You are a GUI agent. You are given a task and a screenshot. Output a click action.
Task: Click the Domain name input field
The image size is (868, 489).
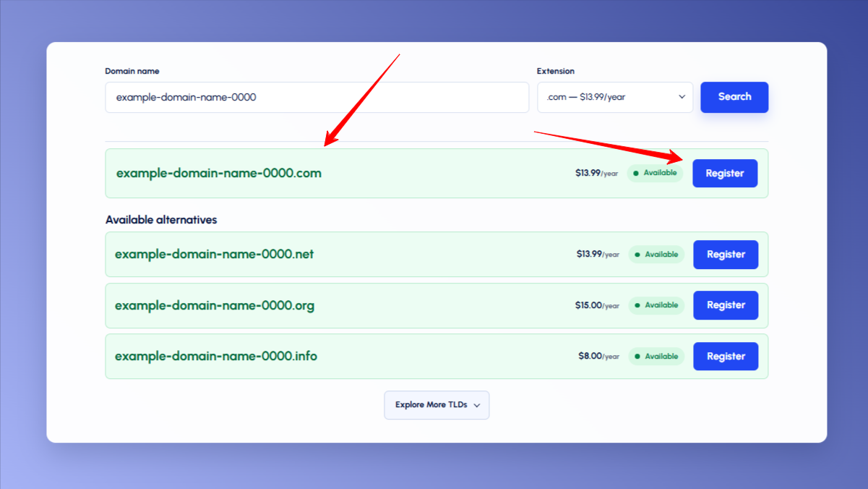point(317,97)
